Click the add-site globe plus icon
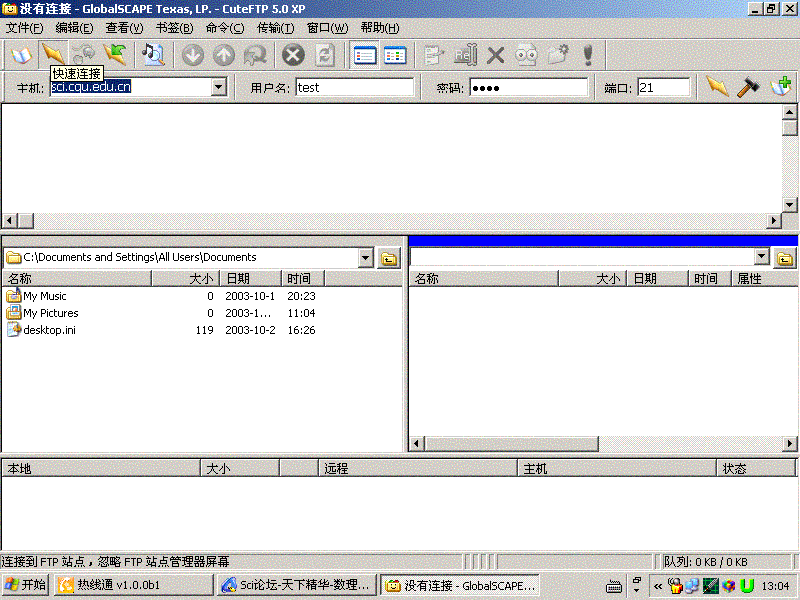Image resolution: width=800 pixels, height=600 pixels. (x=781, y=87)
